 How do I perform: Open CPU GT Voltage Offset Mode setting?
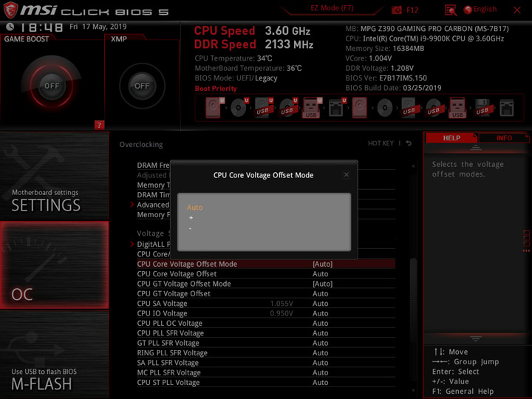266,284
